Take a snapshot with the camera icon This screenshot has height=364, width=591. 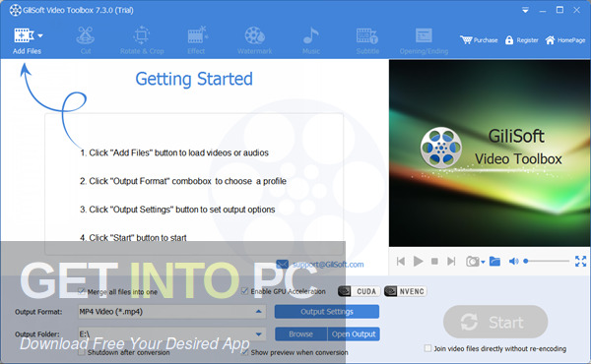pos(472,261)
